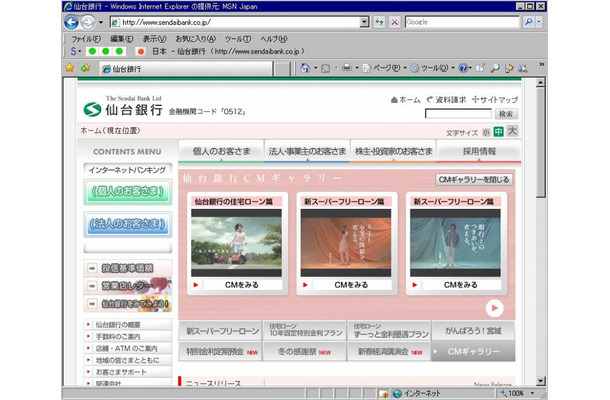Click the Add to Favorites icon
This screenshot has width=610, height=400.
[85, 68]
